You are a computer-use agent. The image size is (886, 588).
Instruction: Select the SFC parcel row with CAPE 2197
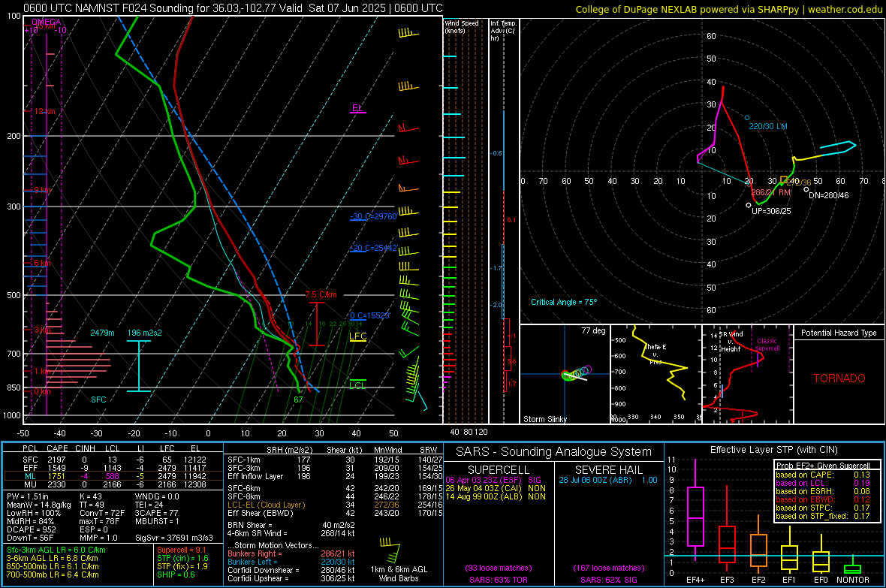click(x=113, y=460)
